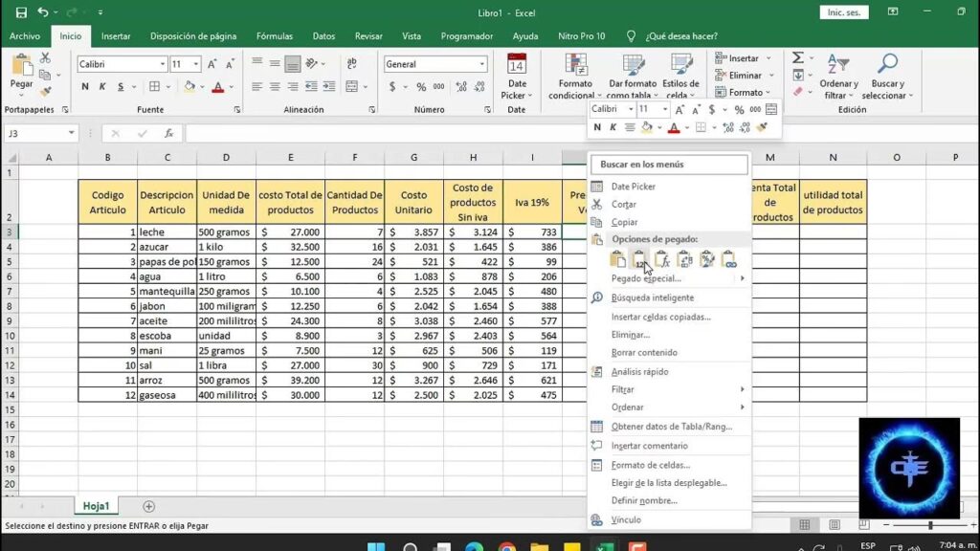The height and width of the screenshot is (551, 980).
Task: Click the Excel icon in Windows taskbar
Action: 603,548
